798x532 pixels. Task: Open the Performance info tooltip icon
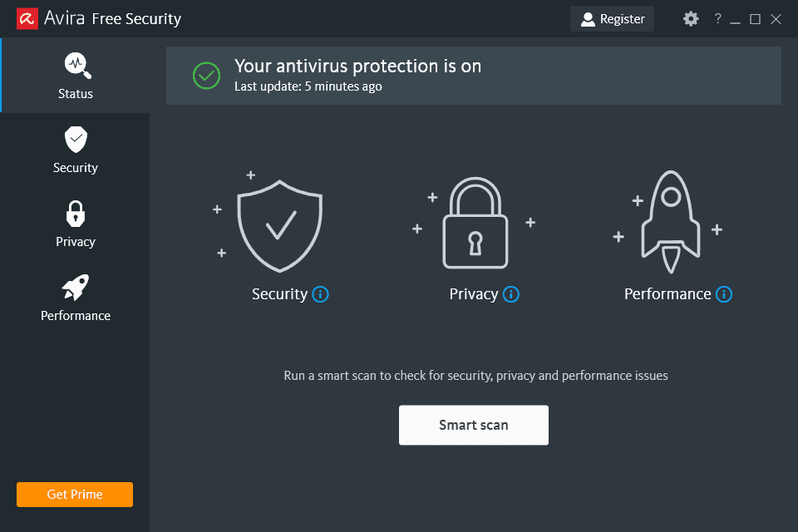[x=723, y=294]
